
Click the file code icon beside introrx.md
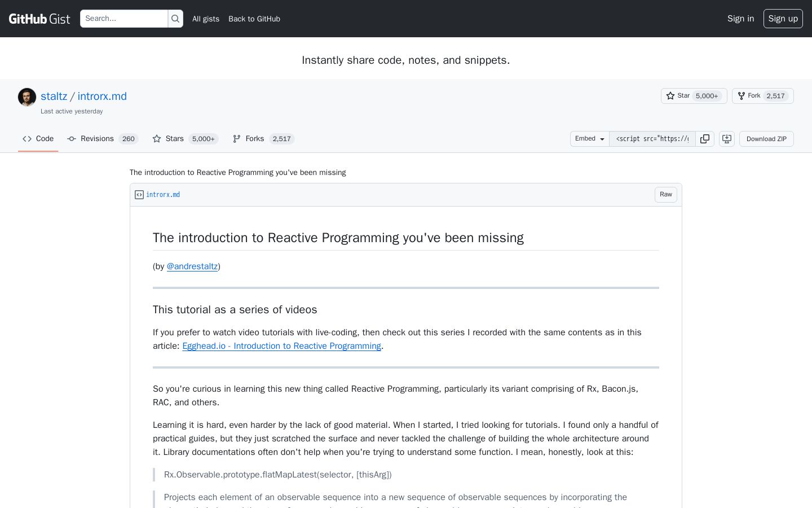pos(139,195)
